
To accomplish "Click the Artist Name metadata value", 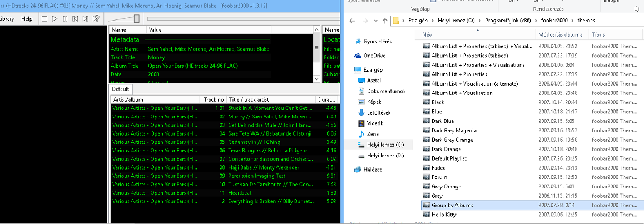I will coord(209,49).
